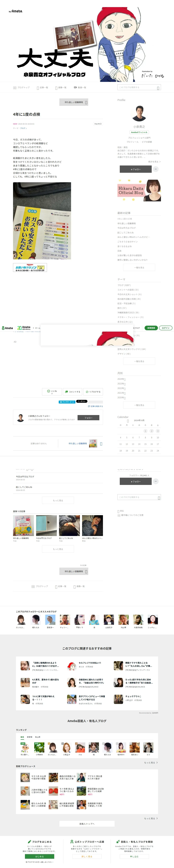Click the Amebaオフィシャル badge
Screen dimensions: 174x868
[139, 132]
